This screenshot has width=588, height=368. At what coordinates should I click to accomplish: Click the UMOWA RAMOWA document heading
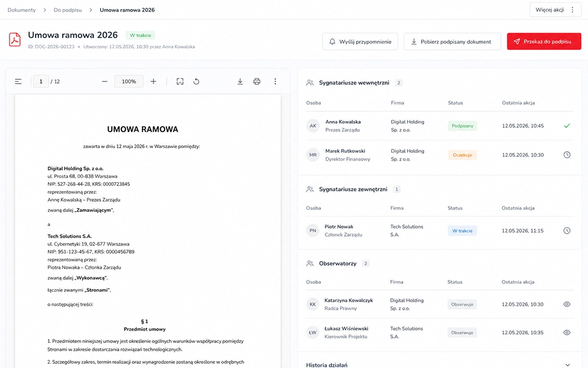pos(143,129)
